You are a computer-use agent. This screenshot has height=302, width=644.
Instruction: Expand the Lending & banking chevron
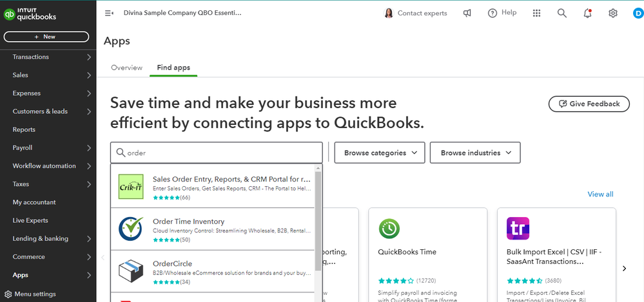click(x=89, y=238)
